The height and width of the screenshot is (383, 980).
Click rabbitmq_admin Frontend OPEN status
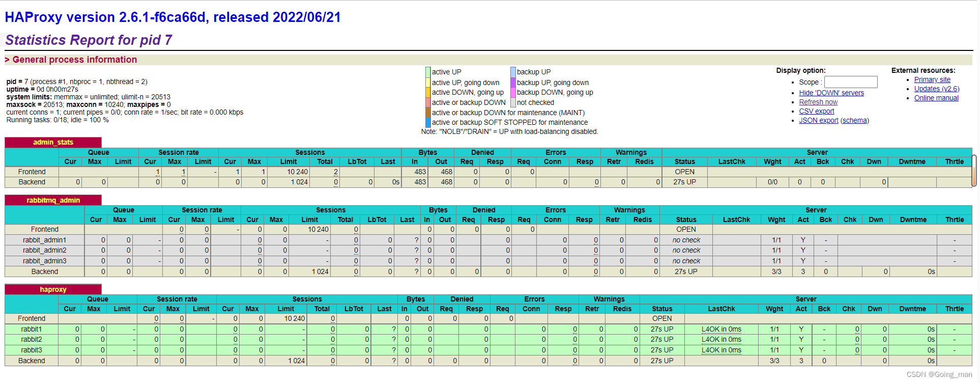tap(686, 229)
